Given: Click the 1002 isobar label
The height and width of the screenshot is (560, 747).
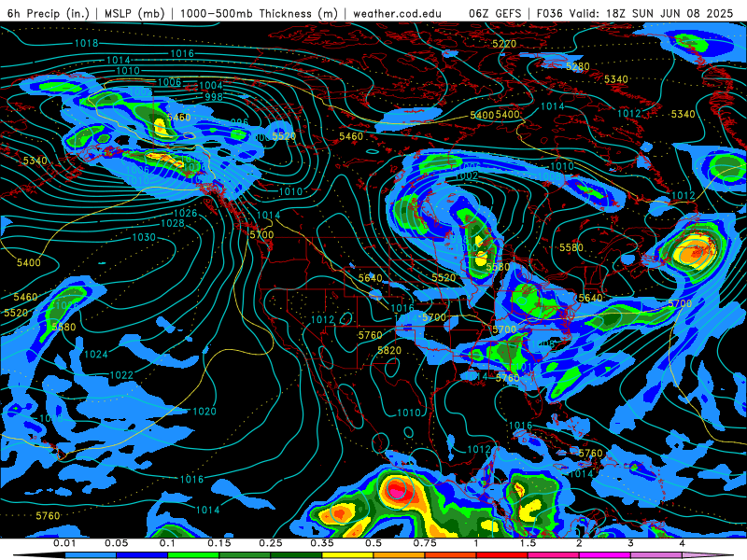Looking at the screenshot, I should tap(466, 175).
